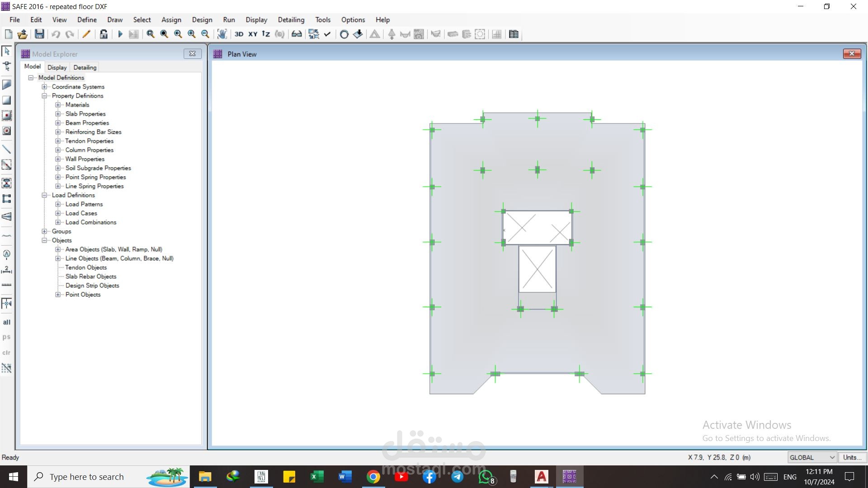Click the XY plan view icon
The height and width of the screenshot is (488, 868).
[x=253, y=34]
